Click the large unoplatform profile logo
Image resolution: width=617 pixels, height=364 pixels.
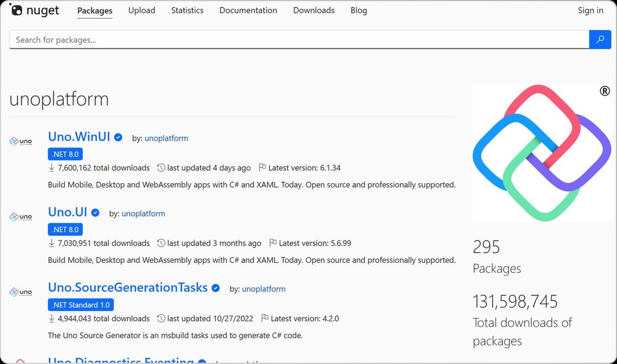pos(542,152)
